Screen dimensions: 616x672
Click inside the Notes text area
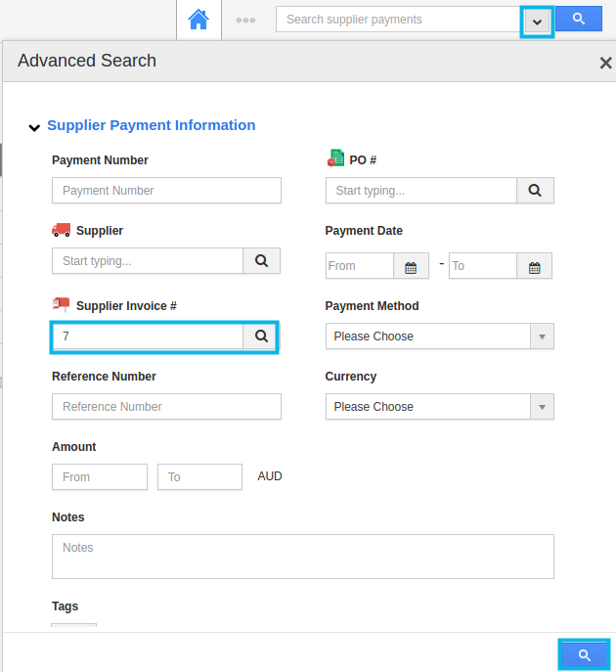tap(302, 556)
